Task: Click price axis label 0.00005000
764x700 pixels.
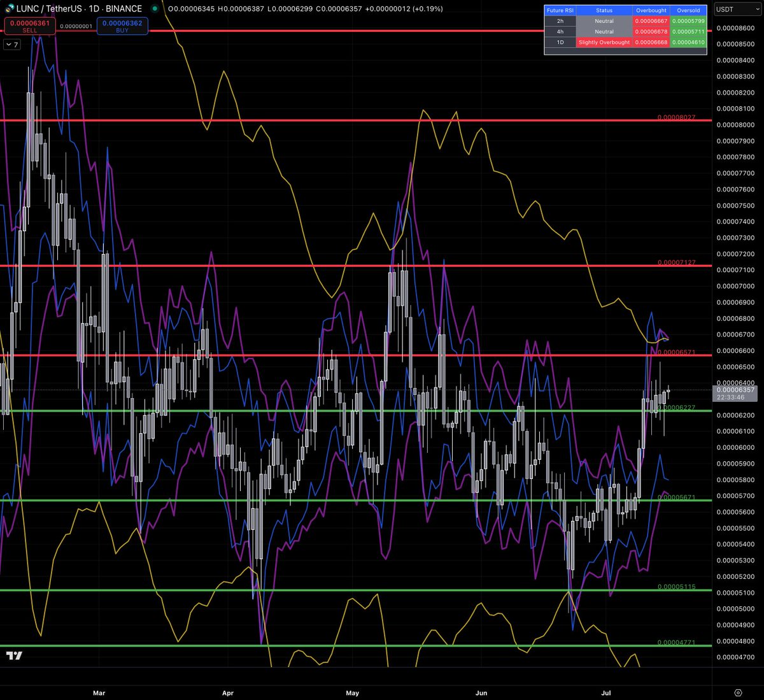Action: pos(735,609)
